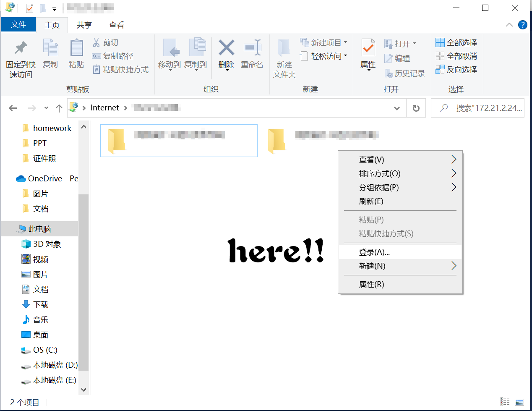Open the Move to (移动到) command
Image resolution: width=532 pixels, height=411 pixels.
tap(170, 55)
